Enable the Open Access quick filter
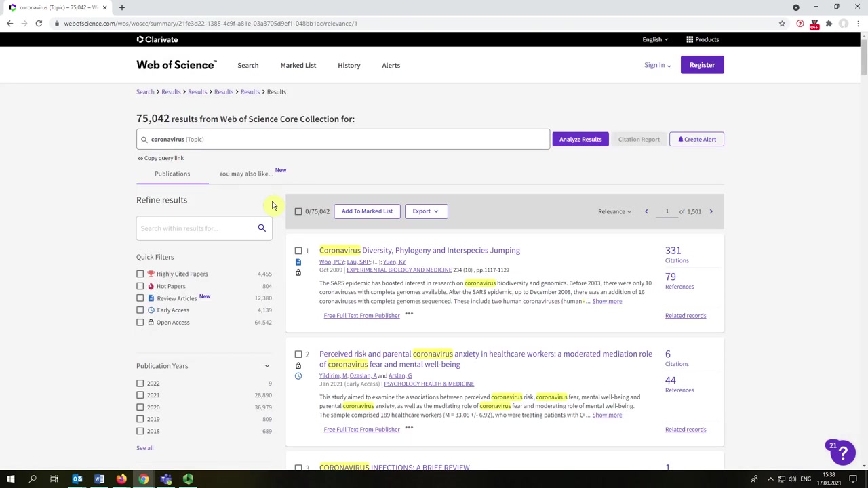Image resolution: width=868 pixels, height=488 pixels. [140, 322]
